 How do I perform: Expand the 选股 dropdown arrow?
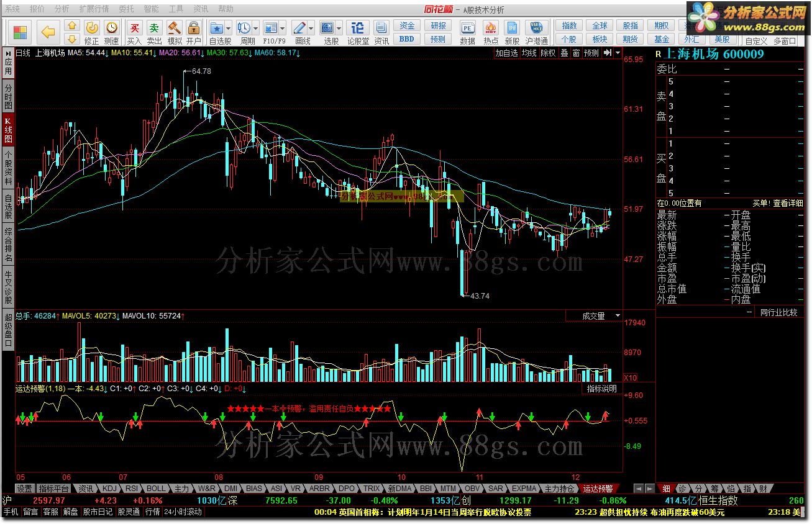339,28
